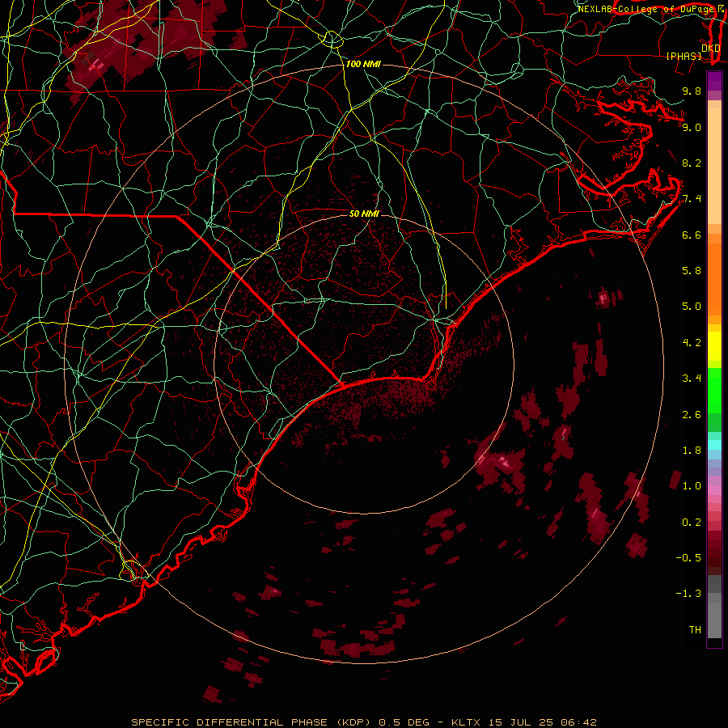Click the cyan band of the color bar
Viewport: 728px width, 728px height.
[x=714, y=445]
